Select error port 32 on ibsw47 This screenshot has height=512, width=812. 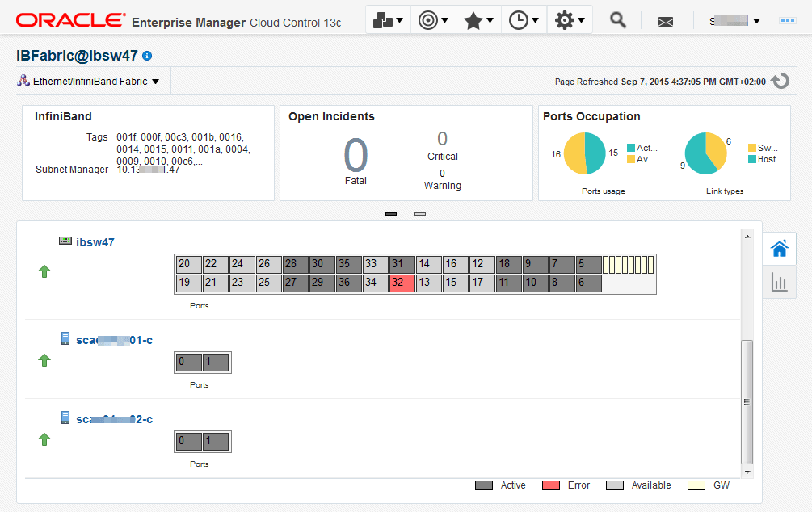(x=402, y=283)
